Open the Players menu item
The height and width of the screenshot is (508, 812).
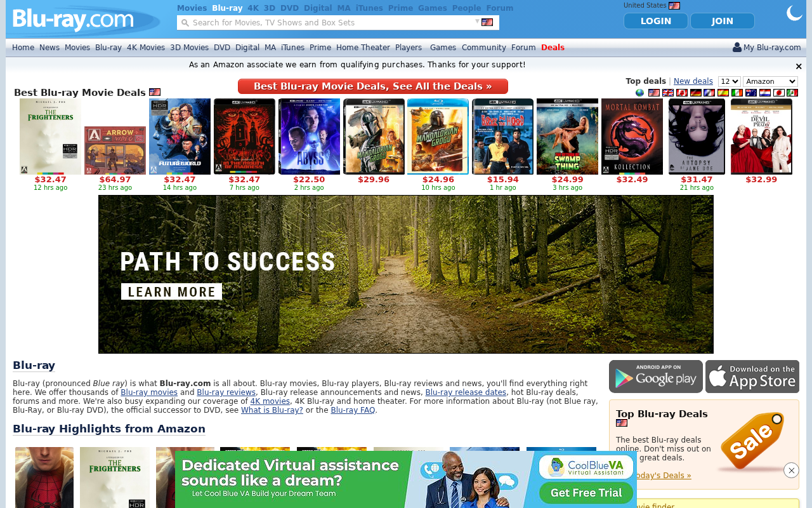(409, 48)
